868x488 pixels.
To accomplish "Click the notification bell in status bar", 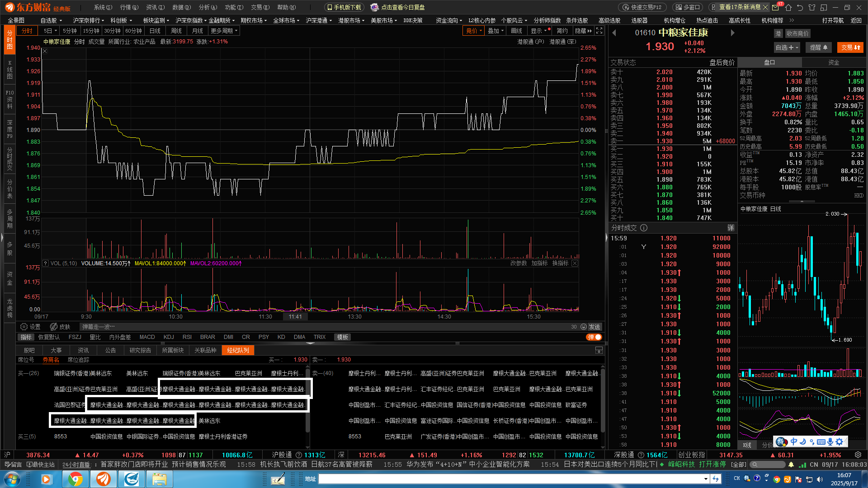I will (791, 465).
